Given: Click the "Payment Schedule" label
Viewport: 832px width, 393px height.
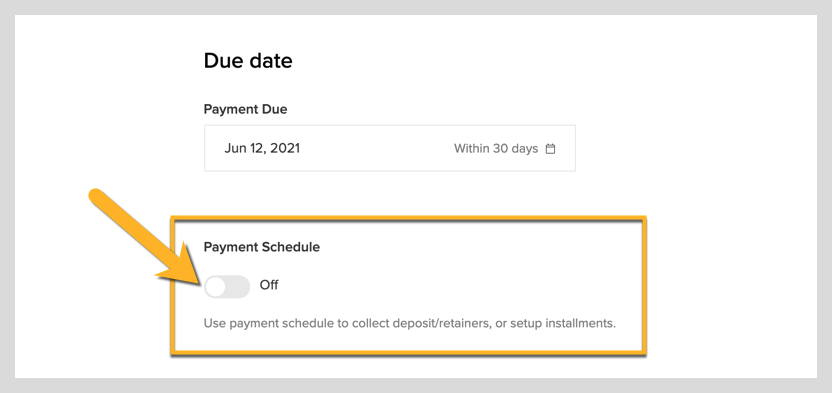Looking at the screenshot, I should [262, 247].
